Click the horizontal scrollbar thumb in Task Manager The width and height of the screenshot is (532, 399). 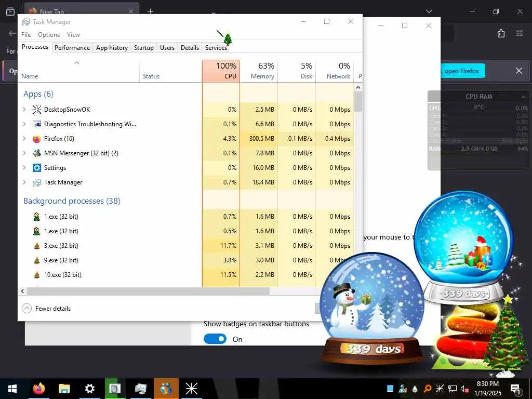pos(148,291)
